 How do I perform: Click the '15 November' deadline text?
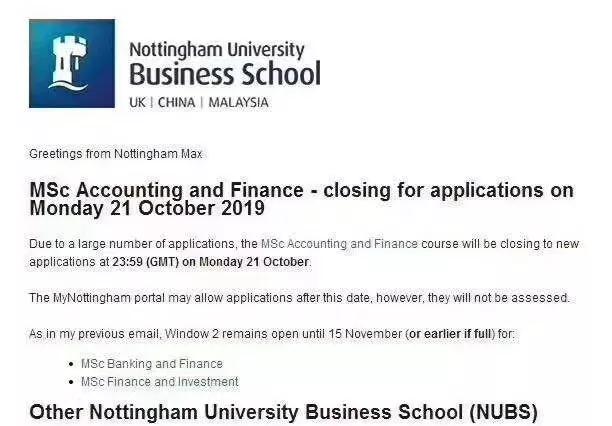(366, 333)
